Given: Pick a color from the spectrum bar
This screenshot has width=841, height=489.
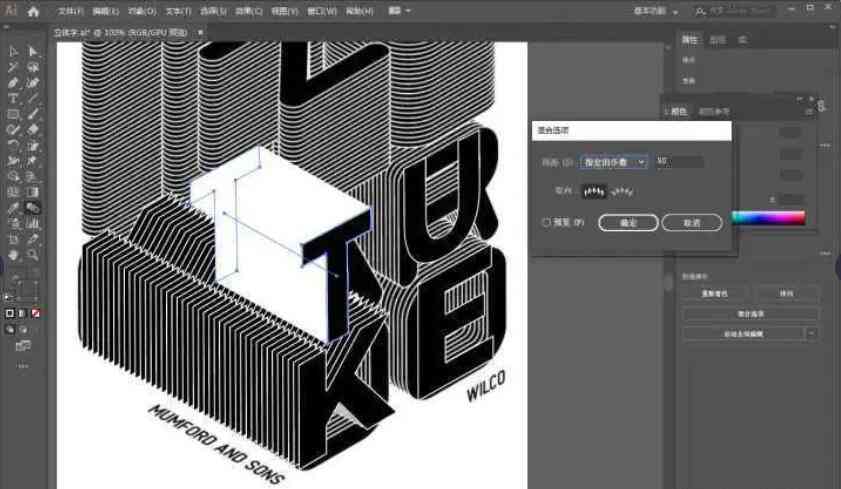Looking at the screenshot, I should [x=769, y=218].
